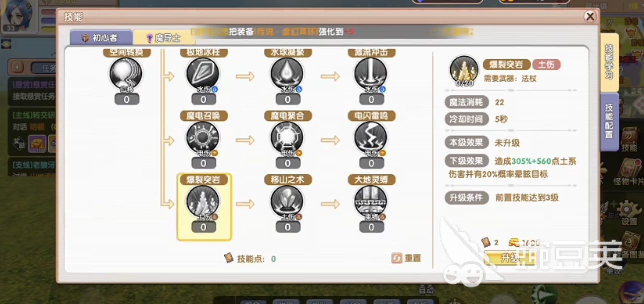
Task: Collapse the quest panel arrow button
Action: click(x=18, y=66)
